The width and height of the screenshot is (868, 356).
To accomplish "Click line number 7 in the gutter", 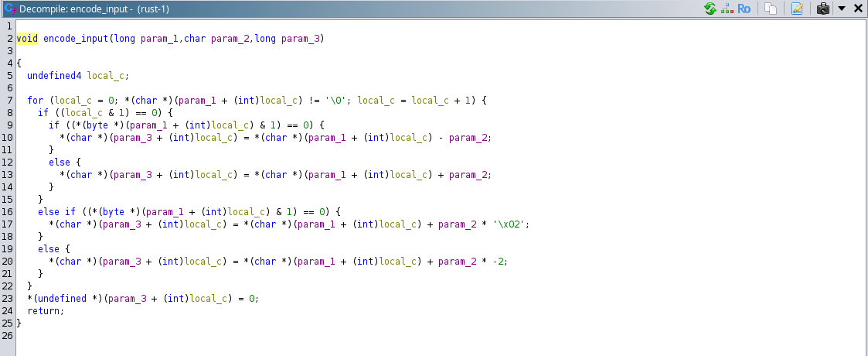I will [10, 101].
